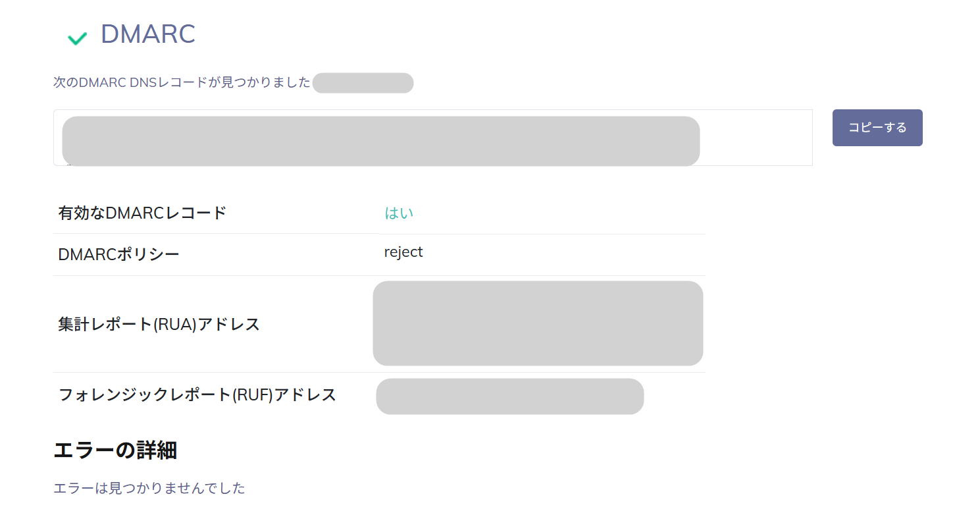This screenshot has width=980, height=515.
Task: Click the redacted DMARC record content
Action: pyautogui.click(x=380, y=141)
